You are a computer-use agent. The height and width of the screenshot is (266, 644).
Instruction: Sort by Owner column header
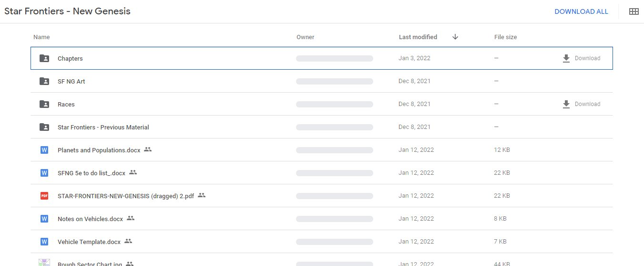[305, 37]
